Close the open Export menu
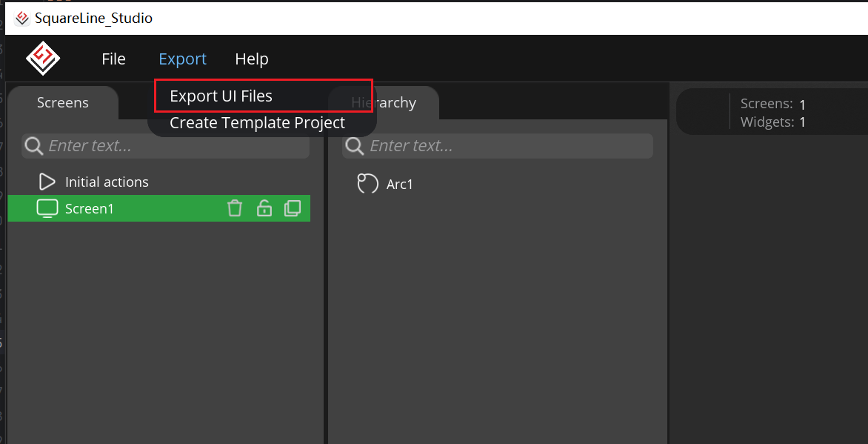Image resolution: width=868 pixels, height=444 pixels. click(182, 59)
